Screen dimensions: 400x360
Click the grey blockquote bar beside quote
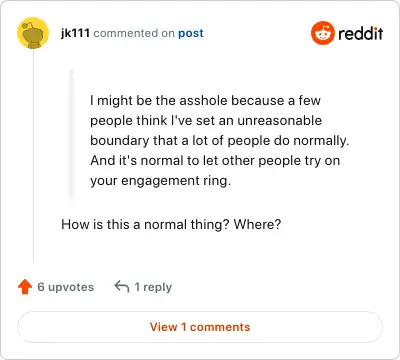click(x=71, y=134)
